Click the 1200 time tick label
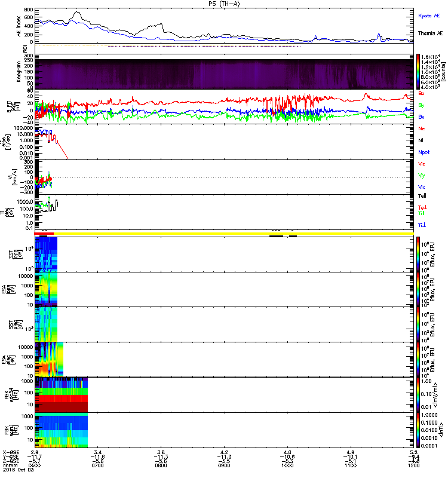The width and height of the screenshot is (448, 478). point(413,465)
